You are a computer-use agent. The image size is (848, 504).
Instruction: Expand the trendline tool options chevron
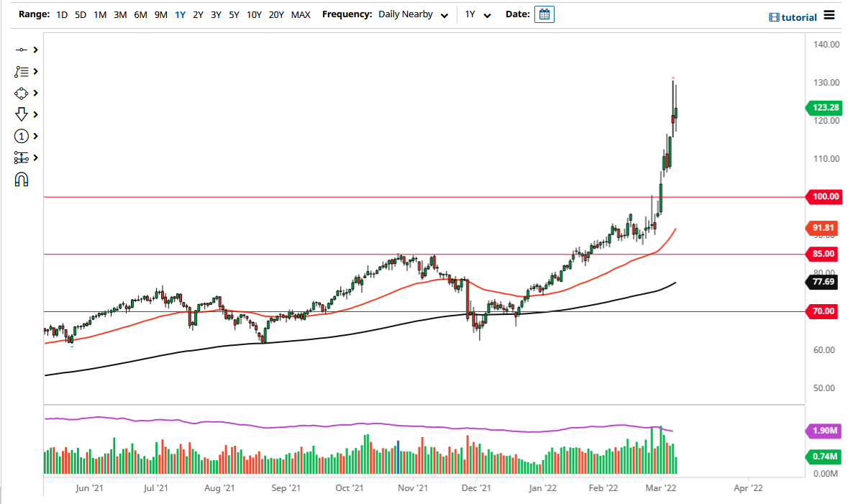click(x=34, y=50)
